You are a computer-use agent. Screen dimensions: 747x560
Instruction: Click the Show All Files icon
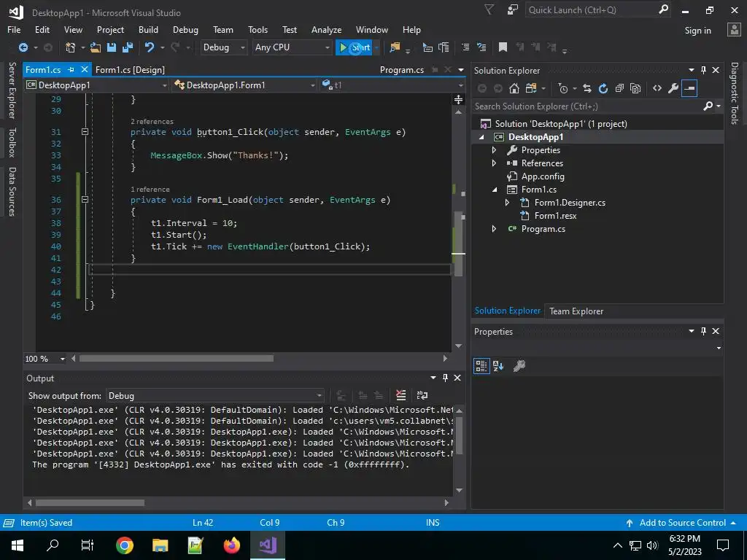pyautogui.click(x=635, y=88)
